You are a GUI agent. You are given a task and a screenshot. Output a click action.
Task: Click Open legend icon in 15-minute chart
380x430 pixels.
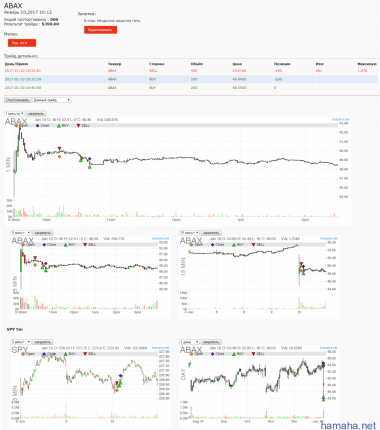pos(192,245)
